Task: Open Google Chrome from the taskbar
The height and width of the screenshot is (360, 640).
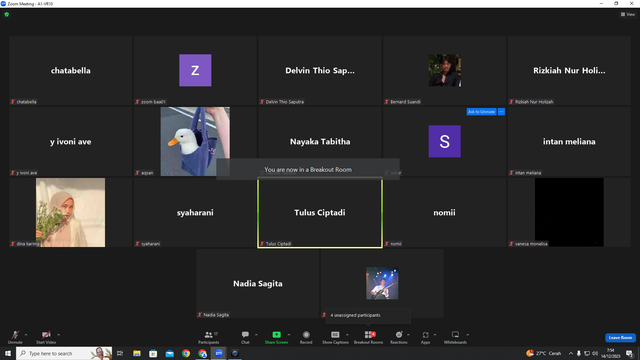Action: click(x=186, y=353)
